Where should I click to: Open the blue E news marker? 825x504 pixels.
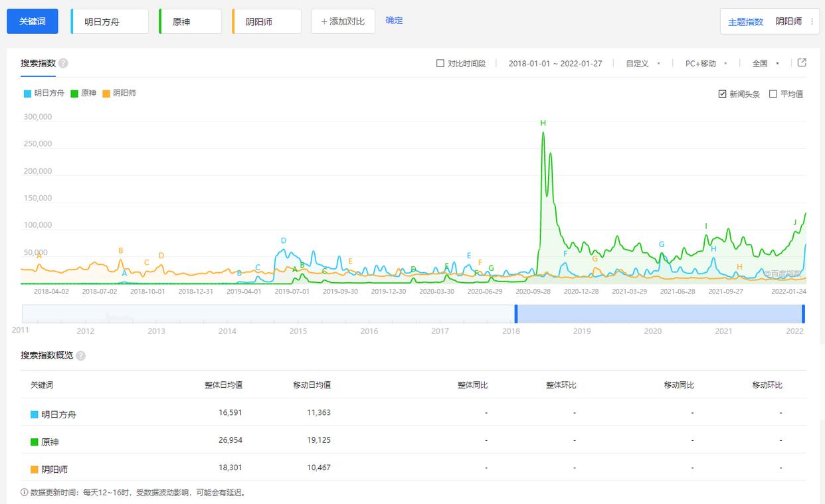469,256
